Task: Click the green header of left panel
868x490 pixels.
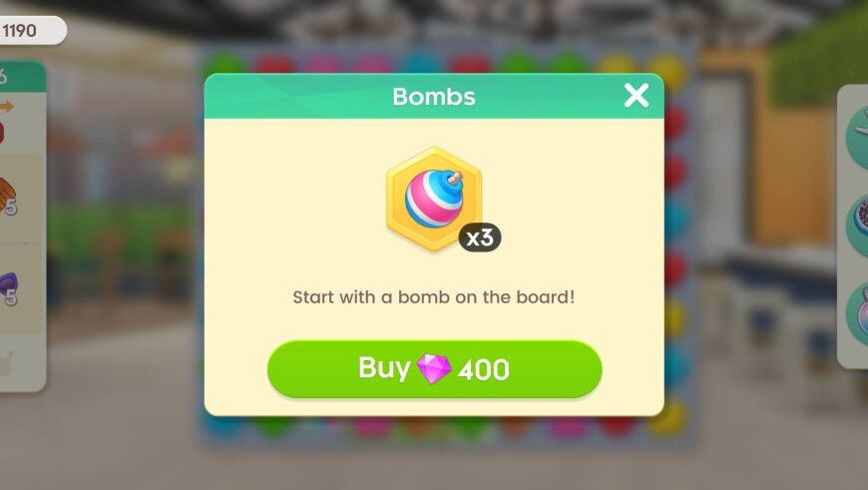Action: (22, 77)
